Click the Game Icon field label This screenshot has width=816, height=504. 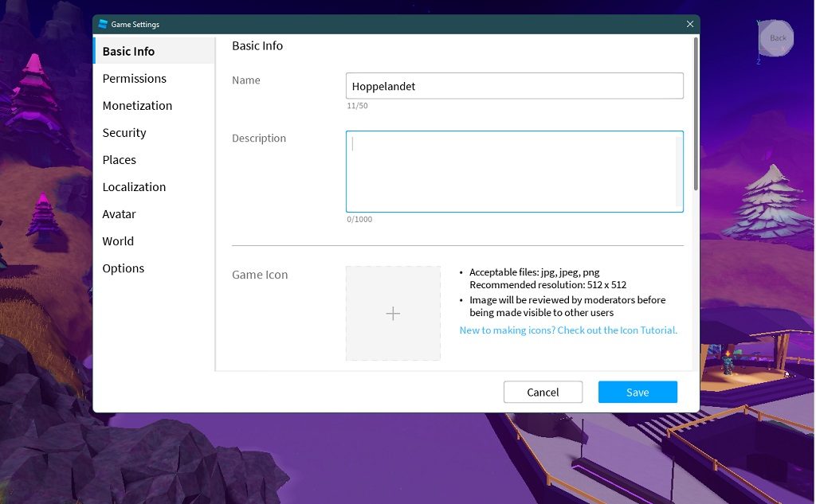[260, 275]
